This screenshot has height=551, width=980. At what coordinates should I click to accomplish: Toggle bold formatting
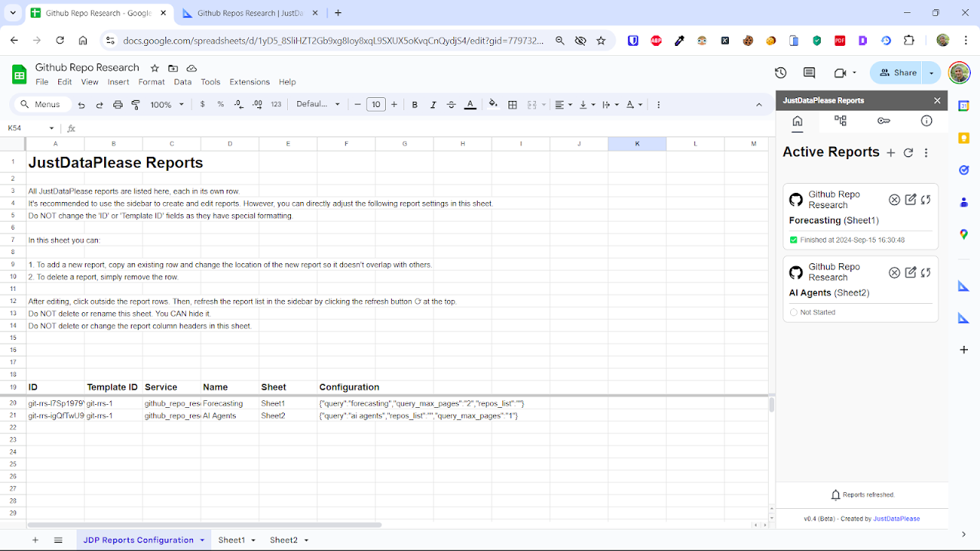tap(415, 105)
